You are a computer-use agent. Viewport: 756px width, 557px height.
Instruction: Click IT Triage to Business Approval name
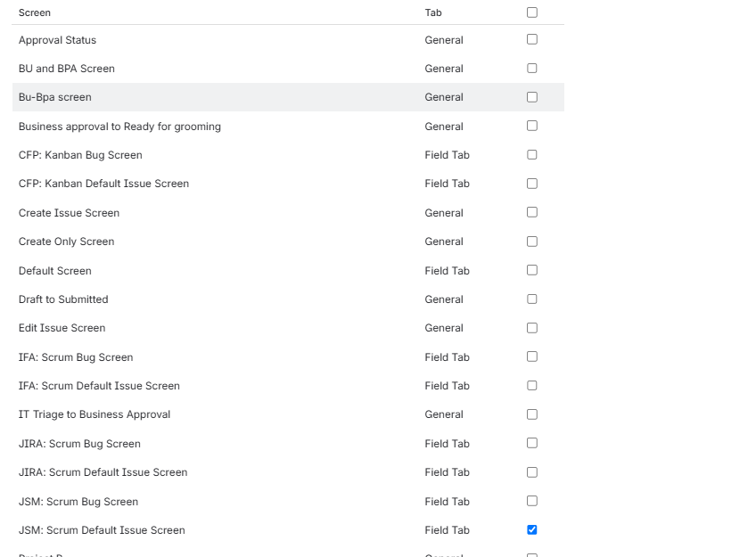click(x=94, y=414)
